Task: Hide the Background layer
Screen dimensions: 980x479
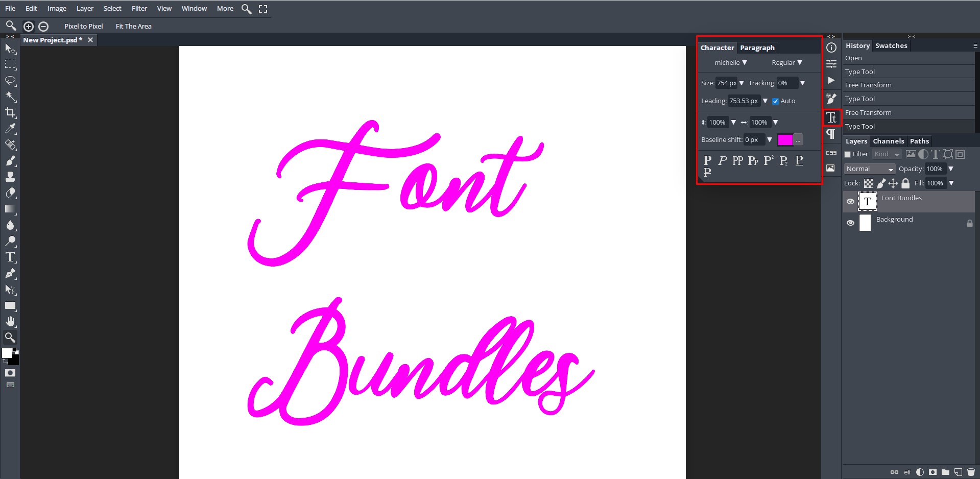Action: coord(850,223)
